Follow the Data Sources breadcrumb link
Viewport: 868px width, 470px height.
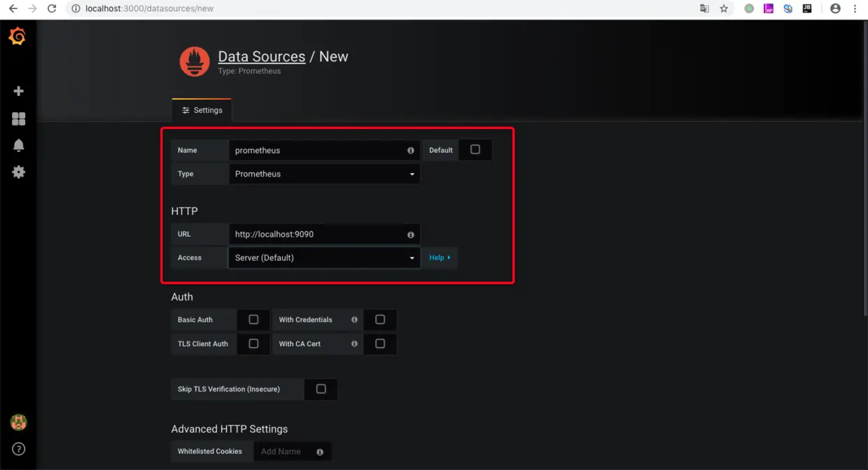pos(262,57)
